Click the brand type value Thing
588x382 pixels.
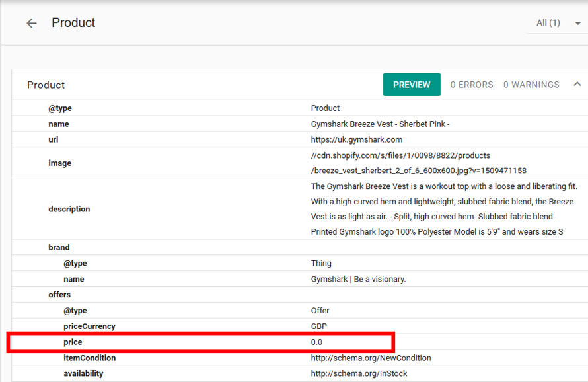point(321,263)
